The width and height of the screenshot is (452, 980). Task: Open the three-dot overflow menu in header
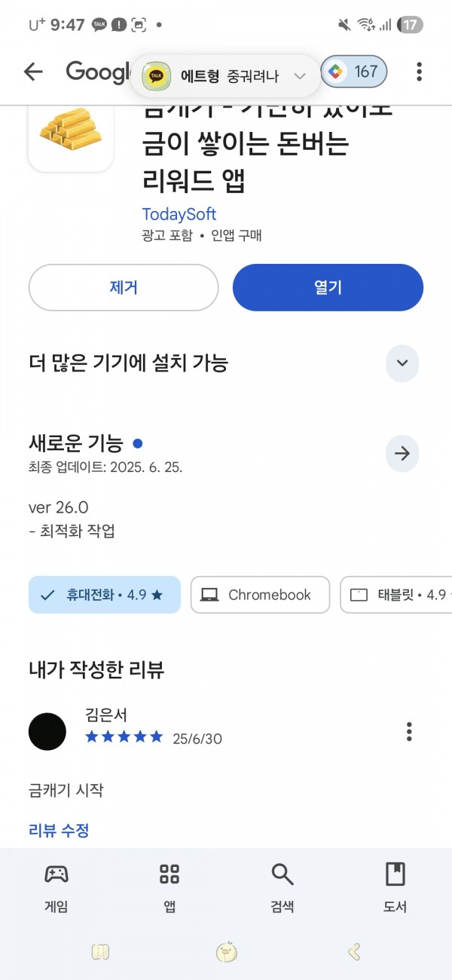tap(419, 72)
